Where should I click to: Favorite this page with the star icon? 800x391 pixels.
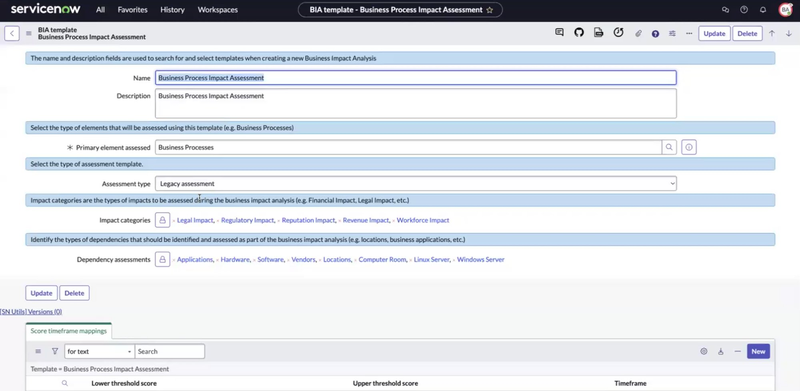click(x=490, y=10)
